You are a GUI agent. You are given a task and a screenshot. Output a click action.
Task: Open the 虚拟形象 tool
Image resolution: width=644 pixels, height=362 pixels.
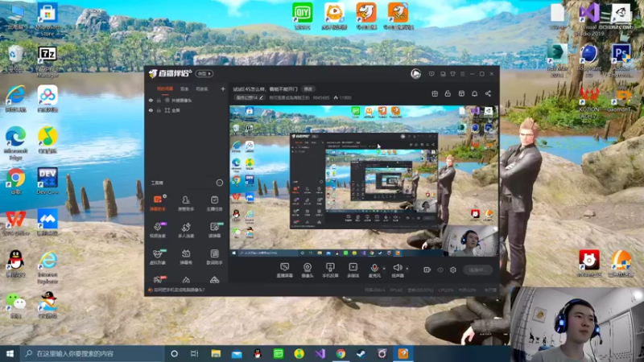(x=158, y=257)
